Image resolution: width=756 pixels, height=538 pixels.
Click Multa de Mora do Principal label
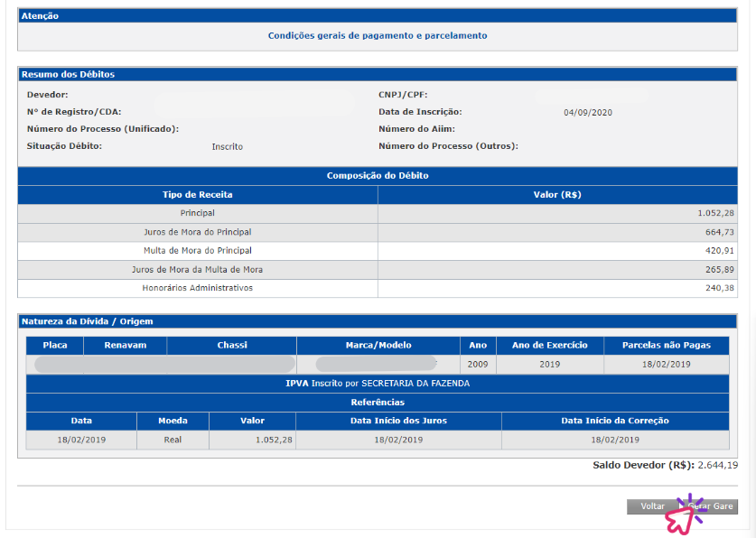(x=198, y=250)
